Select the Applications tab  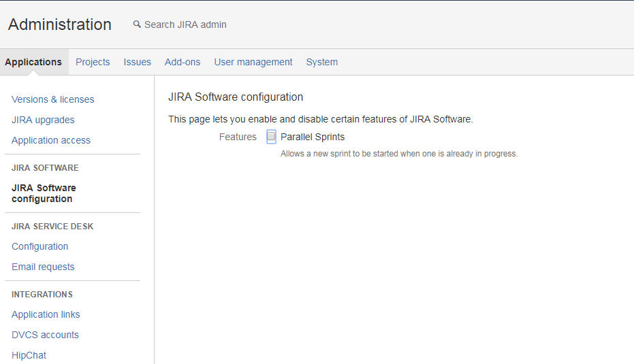tap(33, 62)
